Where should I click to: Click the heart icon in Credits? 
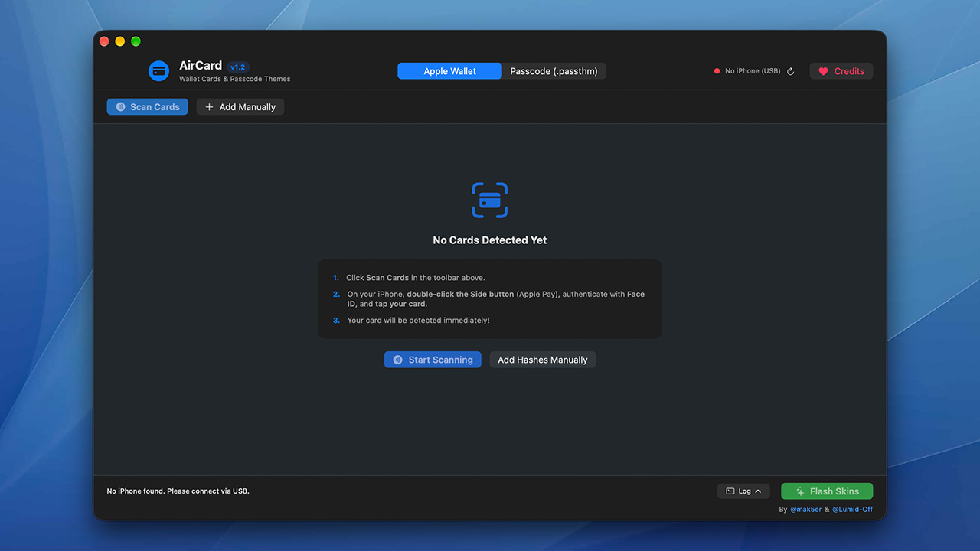[823, 71]
